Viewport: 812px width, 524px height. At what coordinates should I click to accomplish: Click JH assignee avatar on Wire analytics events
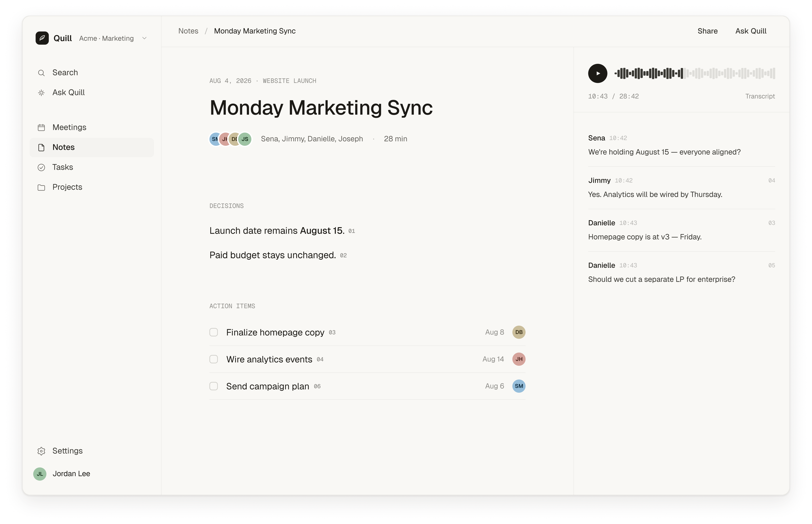pos(519,359)
